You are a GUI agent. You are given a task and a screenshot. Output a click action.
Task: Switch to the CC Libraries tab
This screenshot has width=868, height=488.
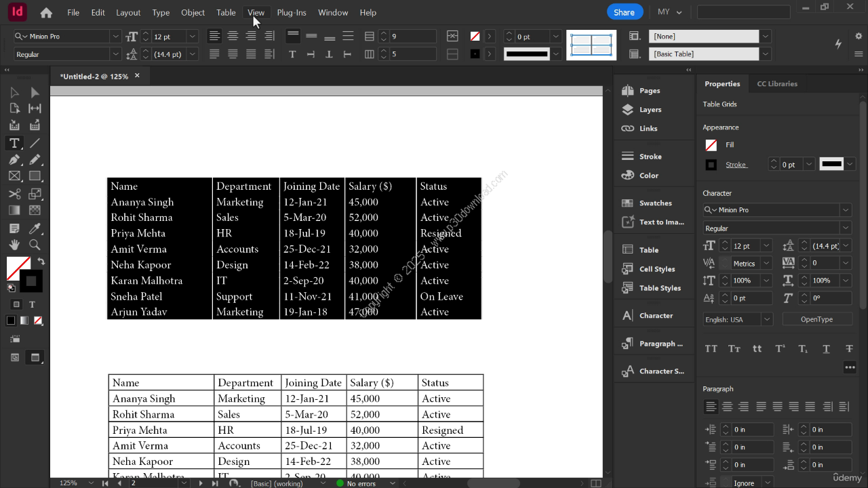777,84
